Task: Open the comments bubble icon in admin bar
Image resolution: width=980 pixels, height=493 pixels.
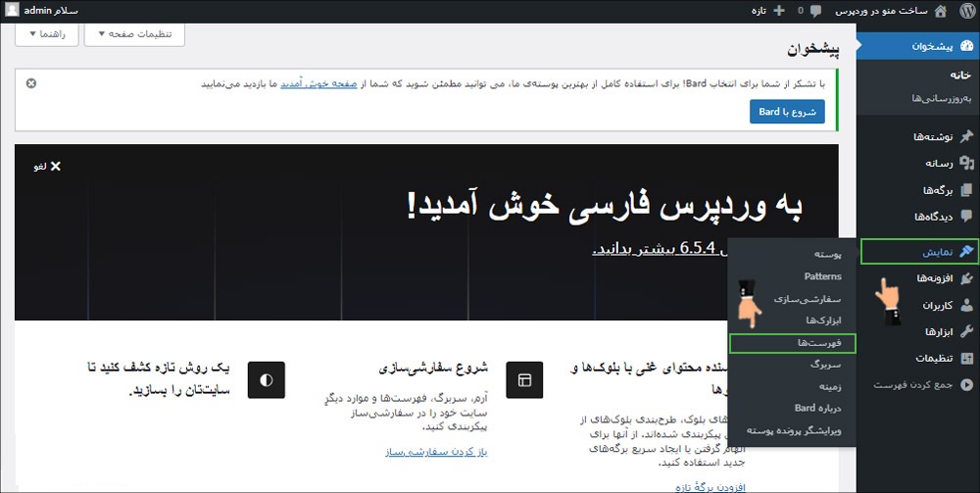Action: click(815, 11)
